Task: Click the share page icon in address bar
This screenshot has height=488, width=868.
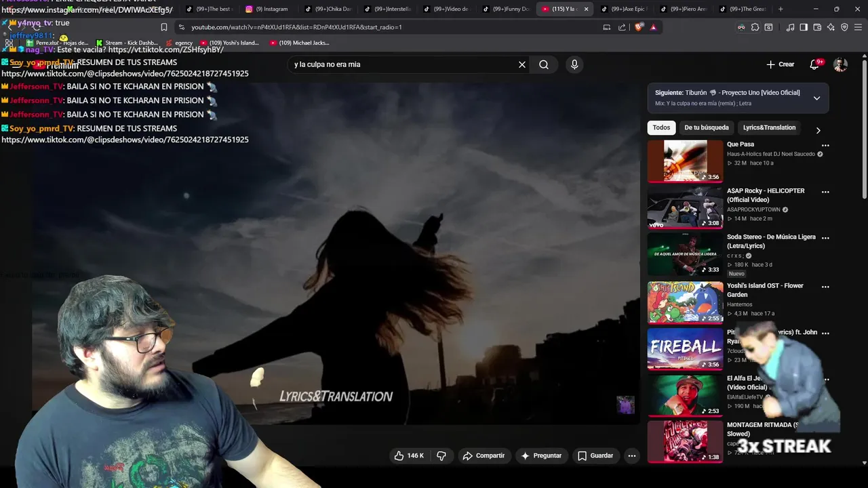Action: [x=622, y=27]
